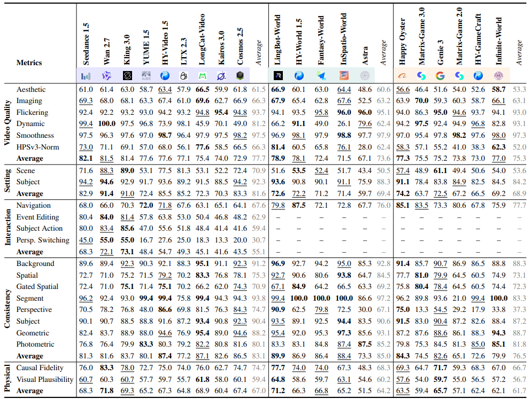
Task: Click the Matrix-Game 3.0 column header text
Action: pos(421,36)
